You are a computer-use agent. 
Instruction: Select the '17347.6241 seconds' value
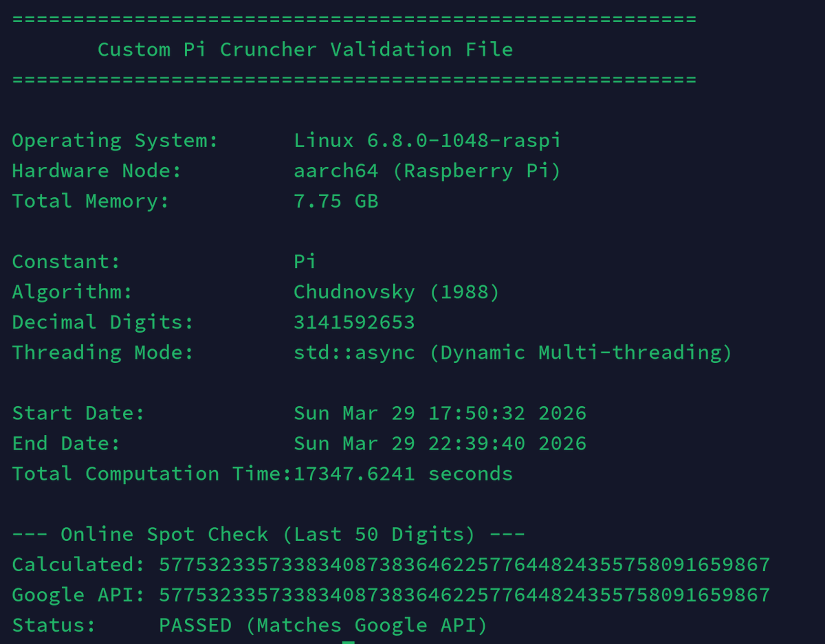403,474
